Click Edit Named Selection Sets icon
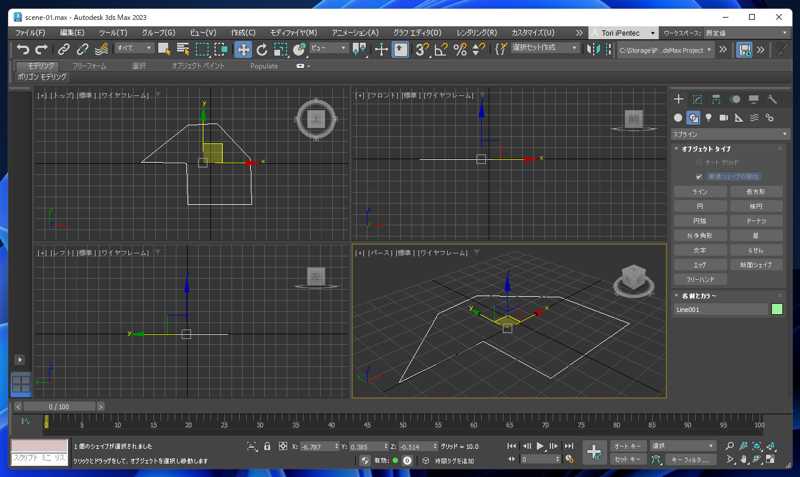Screen dimensions: 800x477 click(501, 49)
